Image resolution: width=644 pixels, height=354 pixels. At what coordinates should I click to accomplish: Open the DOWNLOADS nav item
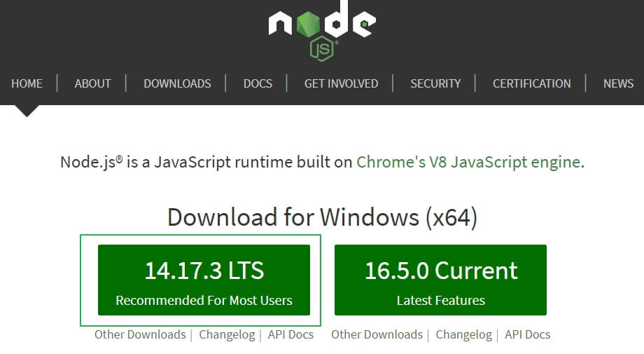[x=177, y=83]
